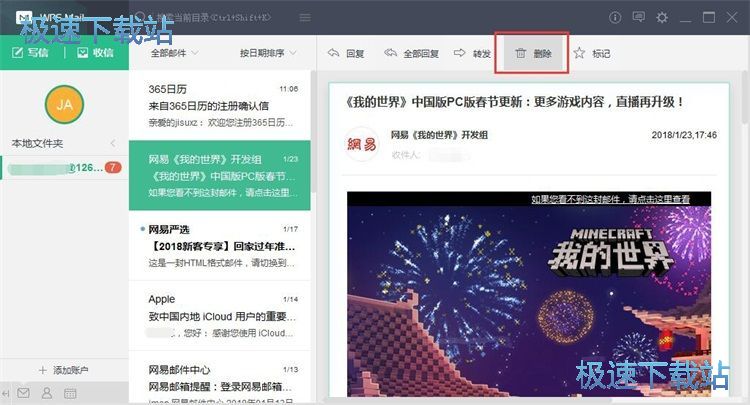Open the 365日历 email in the list
Viewport: 750px width, 405px height.
point(220,105)
